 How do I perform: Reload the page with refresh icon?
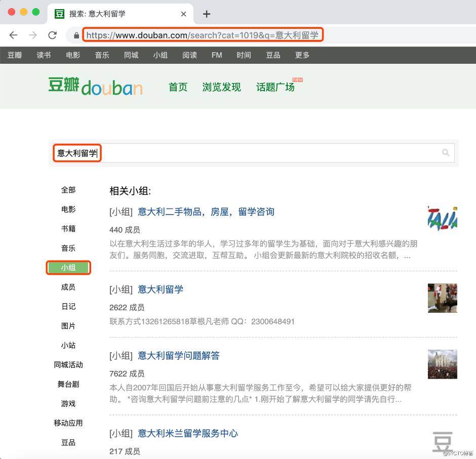53,35
